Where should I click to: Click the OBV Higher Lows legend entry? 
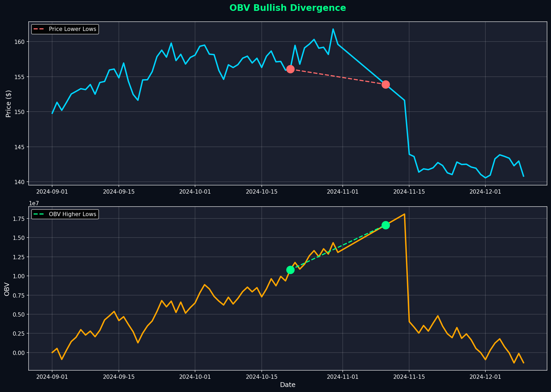click(x=72, y=214)
